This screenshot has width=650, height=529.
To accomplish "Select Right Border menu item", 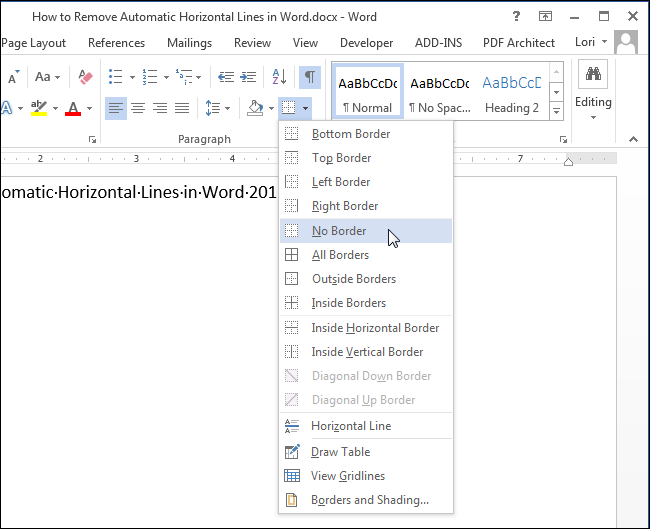I will [366, 206].
